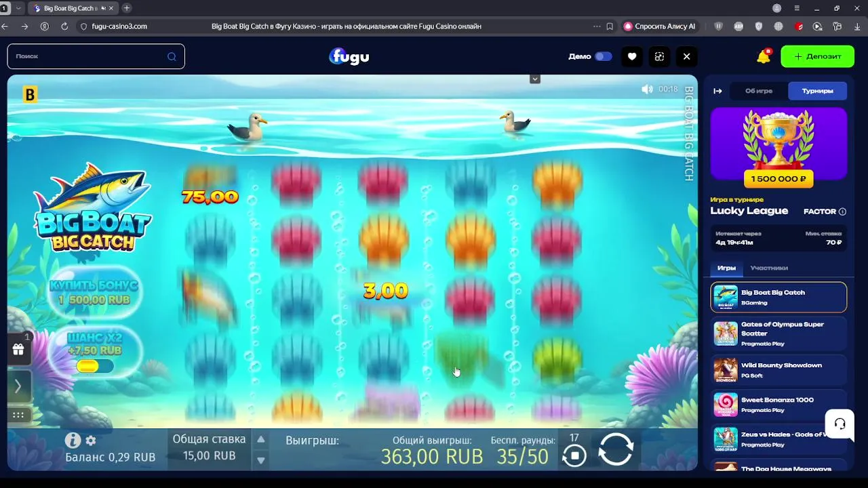The height and width of the screenshot is (488, 868).
Task: Open game info with the 'i' icon
Action: pos(73,440)
